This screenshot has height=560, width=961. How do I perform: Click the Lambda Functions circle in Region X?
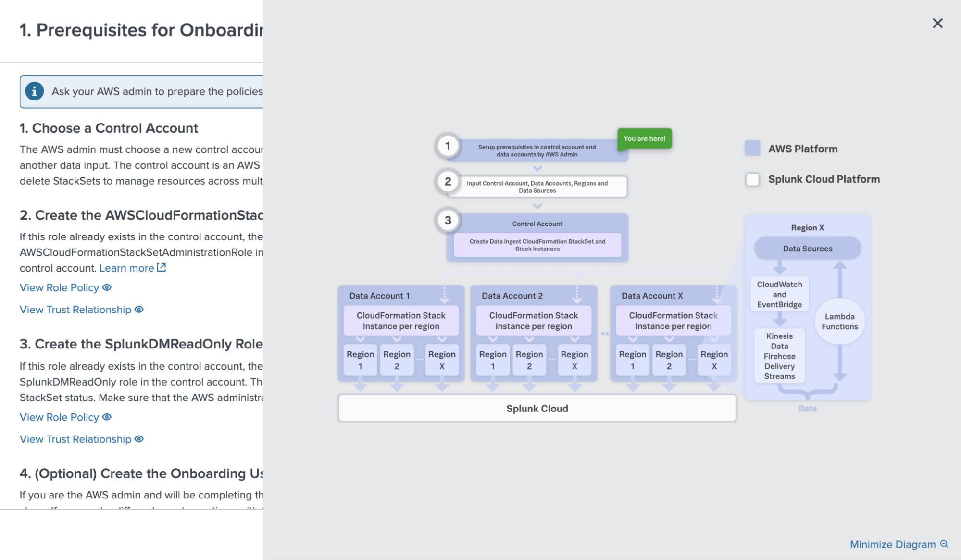tap(839, 321)
